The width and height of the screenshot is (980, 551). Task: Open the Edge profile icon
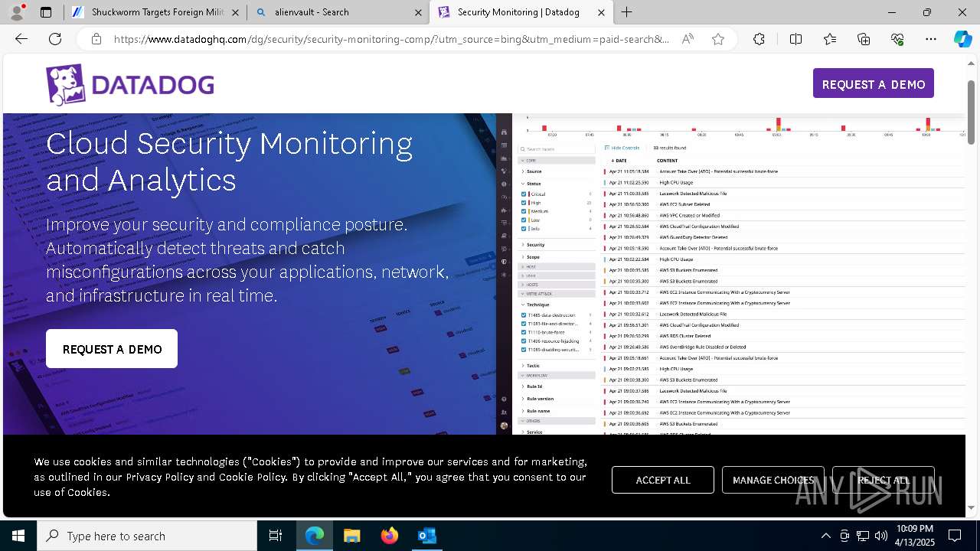(17, 12)
